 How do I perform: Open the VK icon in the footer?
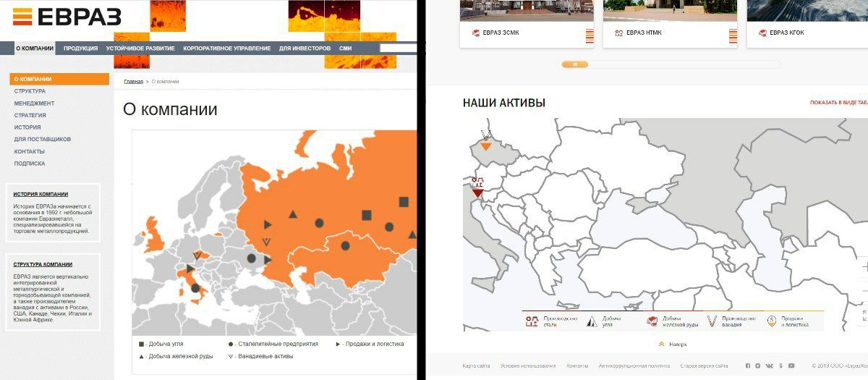pyautogui.click(x=770, y=366)
